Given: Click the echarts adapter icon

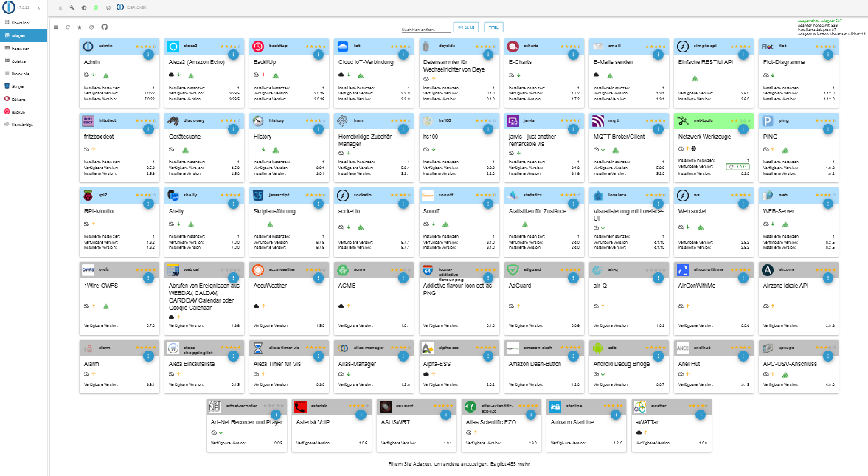Looking at the screenshot, I should 513,46.
